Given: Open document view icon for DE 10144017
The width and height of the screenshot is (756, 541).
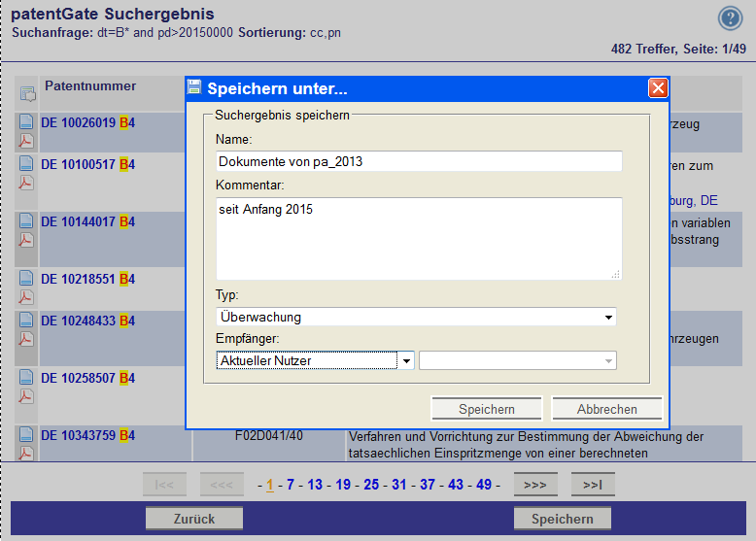Looking at the screenshot, I should [26, 221].
